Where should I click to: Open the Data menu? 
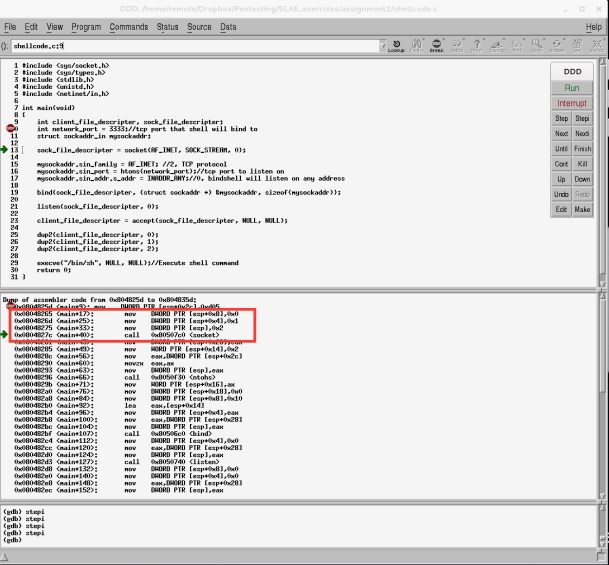pyautogui.click(x=229, y=26)
